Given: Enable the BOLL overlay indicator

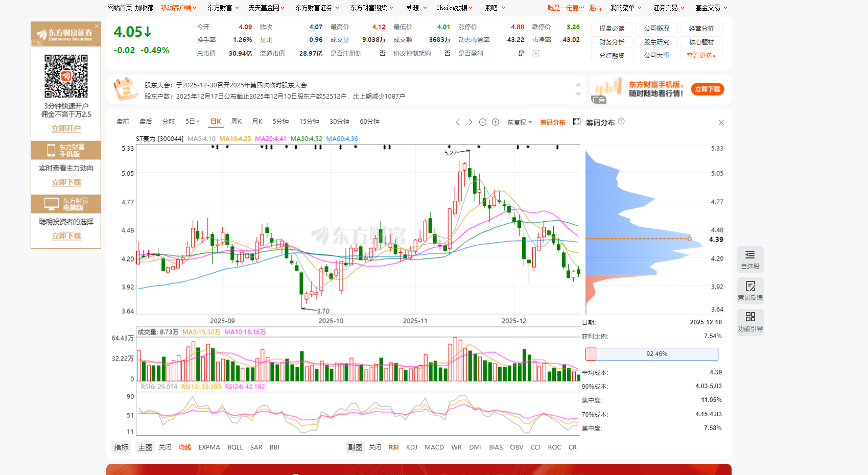Looking at the screenshot, I should [235, 447].
